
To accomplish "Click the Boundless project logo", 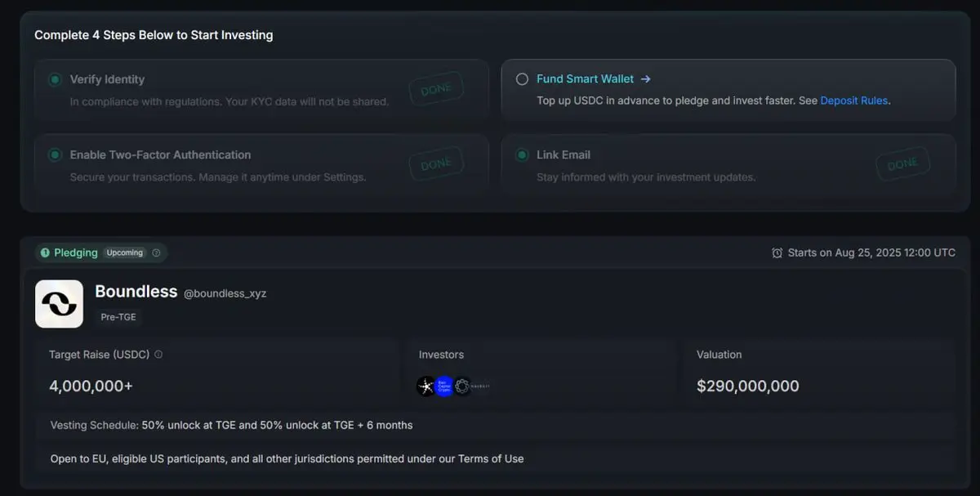I will tap(59, 304).
